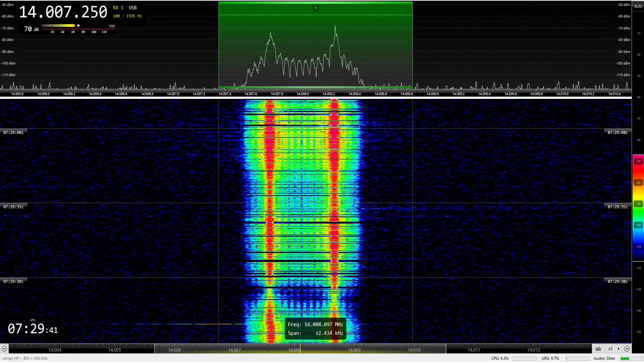
Task: Click the SNR meter label
Action: click(112, 26)
